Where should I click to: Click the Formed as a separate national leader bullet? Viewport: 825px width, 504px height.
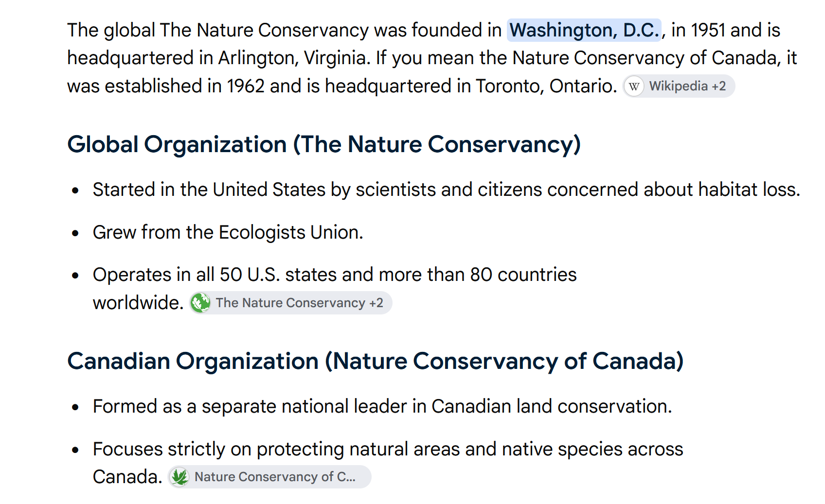pyautogui.click(x=382, y=406)
